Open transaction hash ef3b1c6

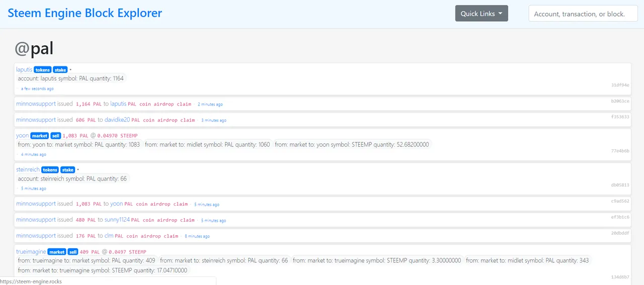tap(620, 217)
